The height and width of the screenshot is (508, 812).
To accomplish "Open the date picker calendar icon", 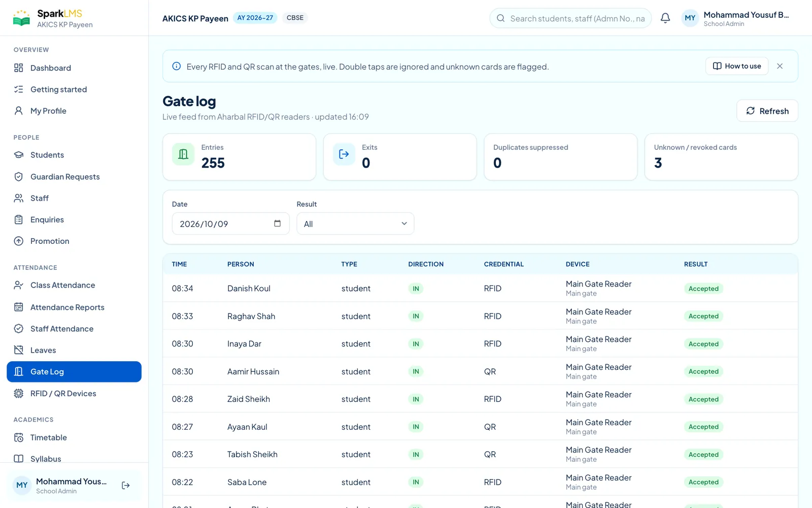I will (278, 224).
